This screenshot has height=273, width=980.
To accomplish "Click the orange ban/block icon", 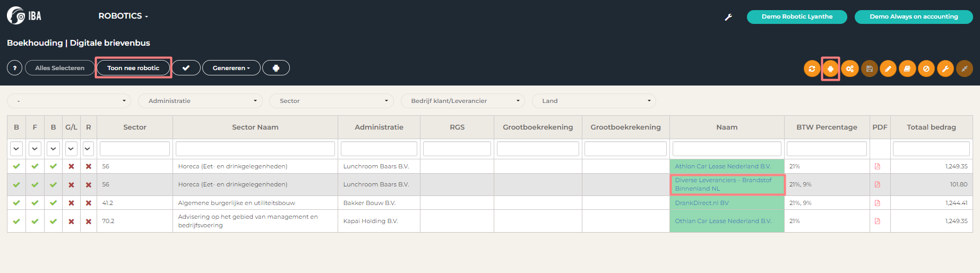I will point(926,69).
